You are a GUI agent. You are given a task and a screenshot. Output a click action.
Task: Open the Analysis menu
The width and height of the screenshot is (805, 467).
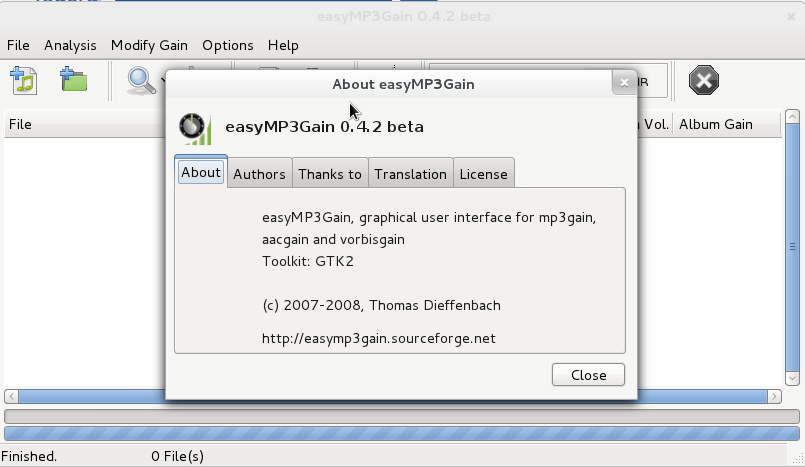pos(70,45)
